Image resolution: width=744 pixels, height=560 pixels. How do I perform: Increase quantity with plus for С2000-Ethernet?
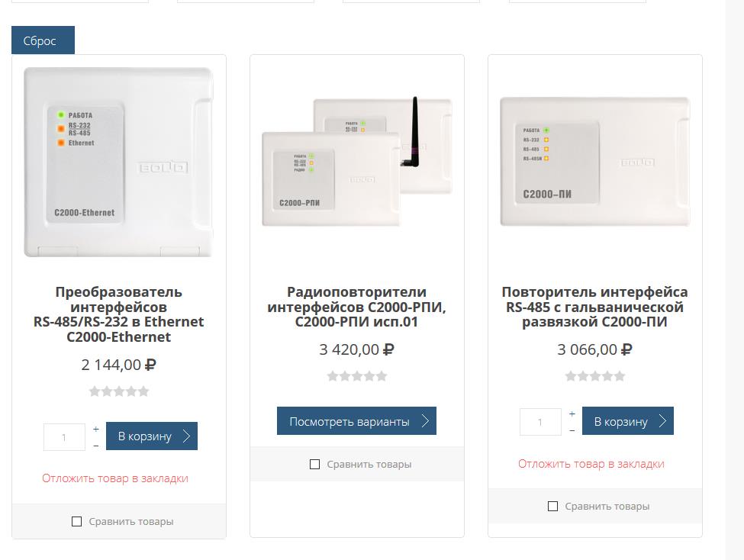96,429
